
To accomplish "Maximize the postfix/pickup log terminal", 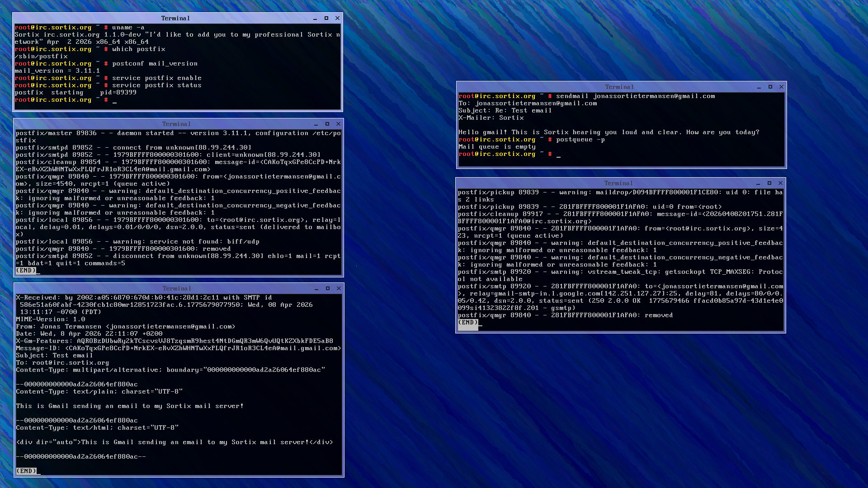I will tap(769, 183).
